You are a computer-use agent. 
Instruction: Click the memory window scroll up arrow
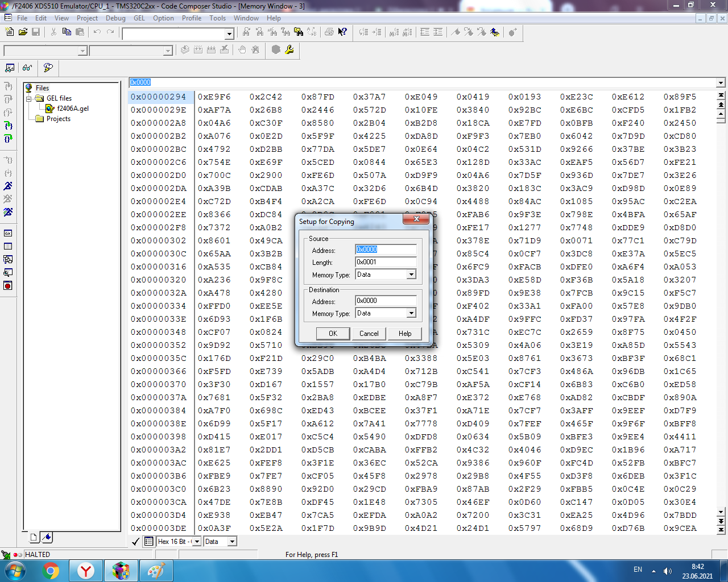click(x=721, y=114)
